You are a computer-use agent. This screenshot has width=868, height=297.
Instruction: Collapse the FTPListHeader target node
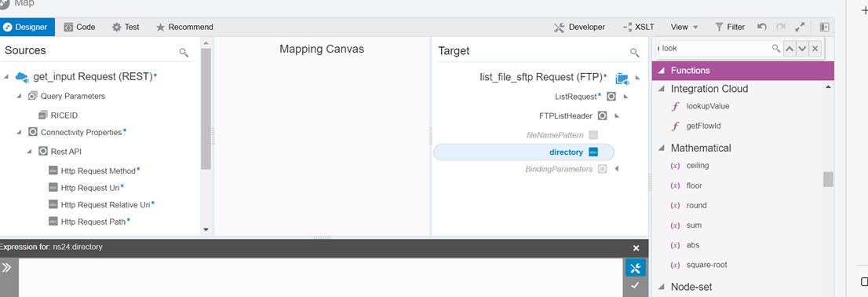[x=617, y=115]
